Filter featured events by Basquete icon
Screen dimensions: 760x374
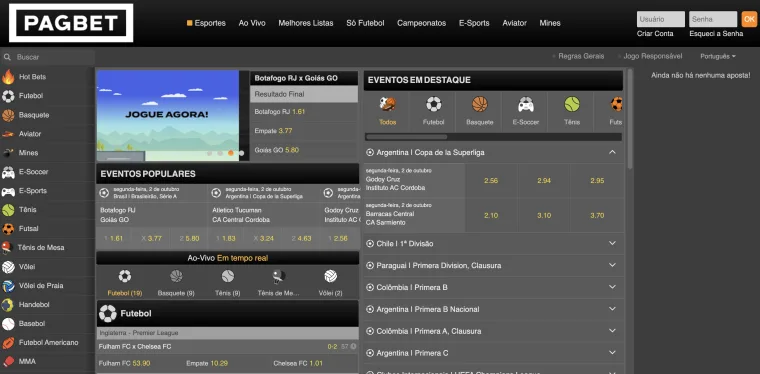[x=479, y=104]
